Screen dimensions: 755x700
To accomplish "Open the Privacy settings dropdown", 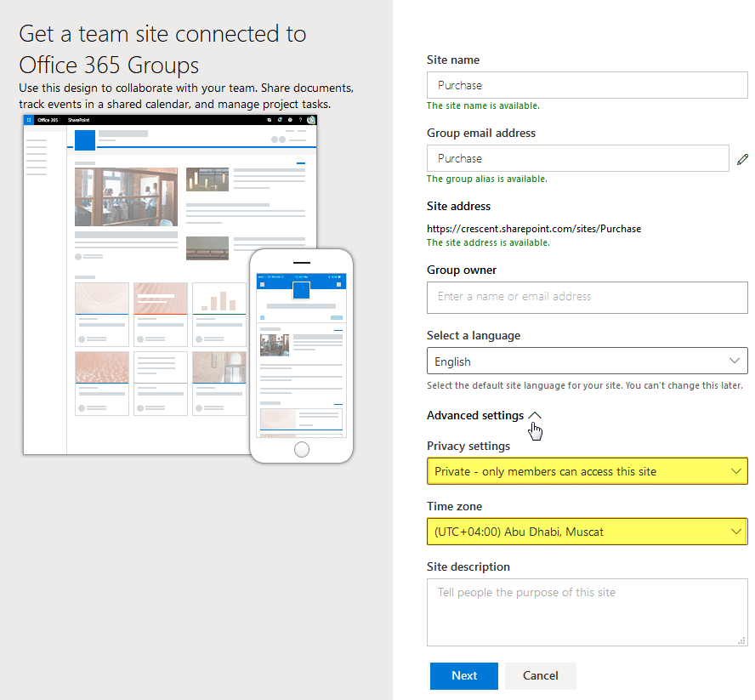I will click(587, 471).
